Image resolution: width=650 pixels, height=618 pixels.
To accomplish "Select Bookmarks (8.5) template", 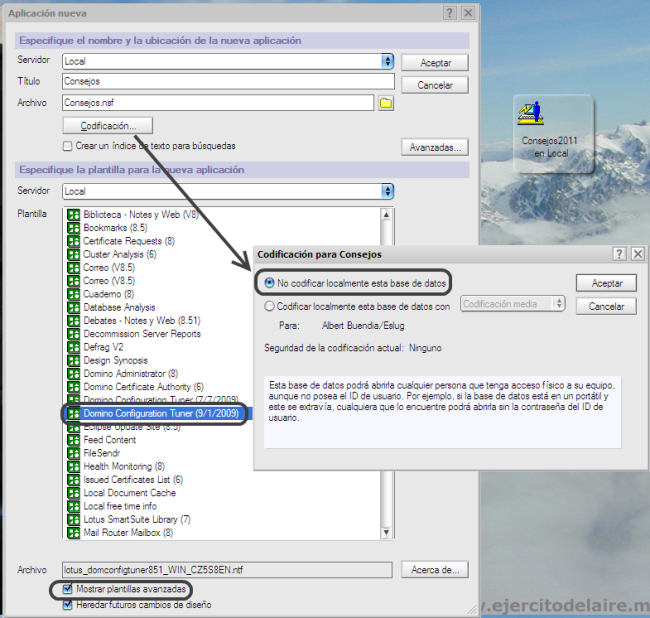I will (115, 228).
